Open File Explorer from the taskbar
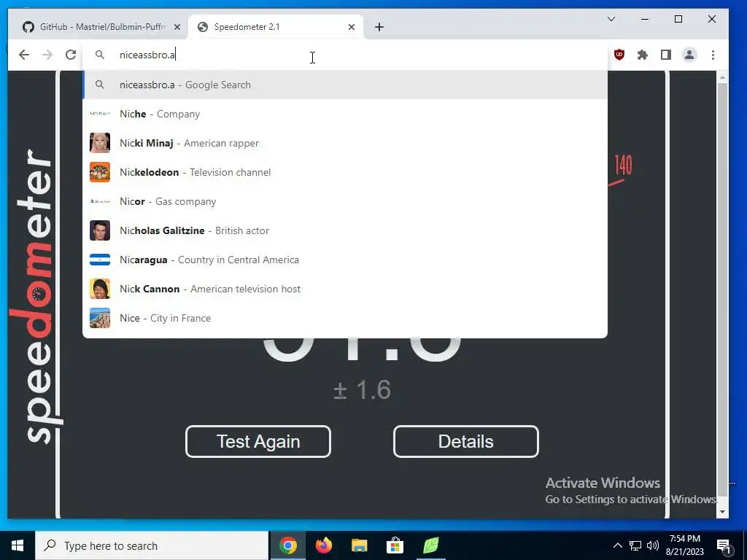Image resolution: width=747 pixels, height=560 pixels. (359, 545)
